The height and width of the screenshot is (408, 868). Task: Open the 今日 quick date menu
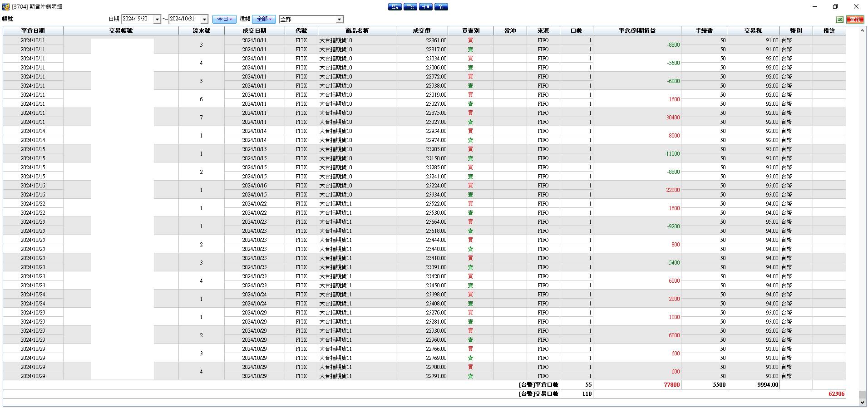pyautogui.click(x=224, y=19)
